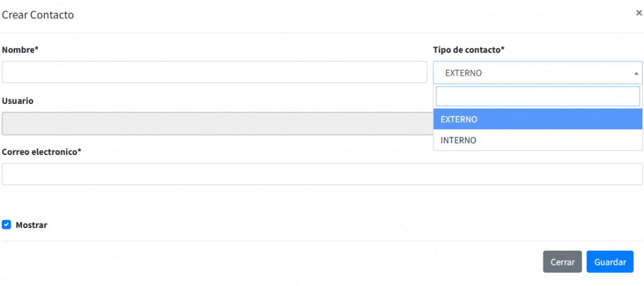Click the greyed-out Usuario field

[214, 123]
